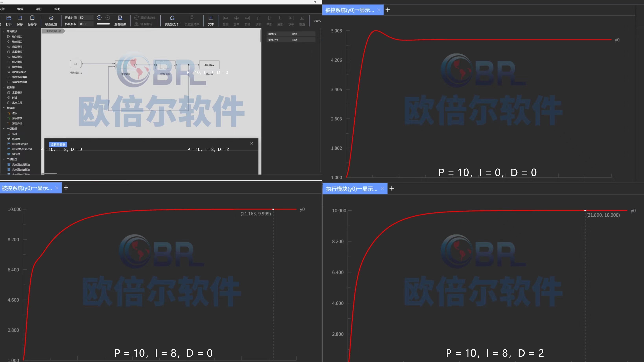Align blocks 居中 horizontally centered

[236, 20]
